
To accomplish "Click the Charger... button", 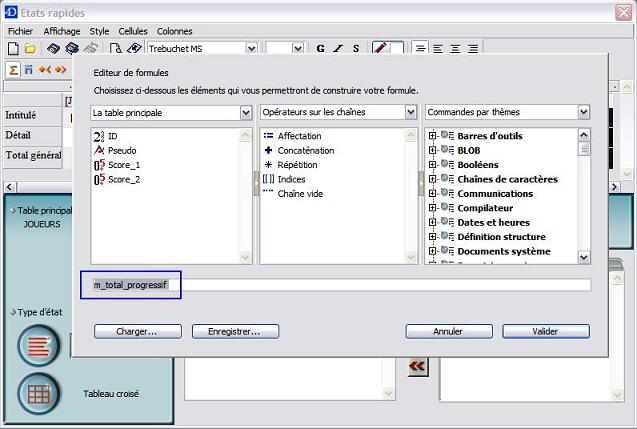I will 136,331.
